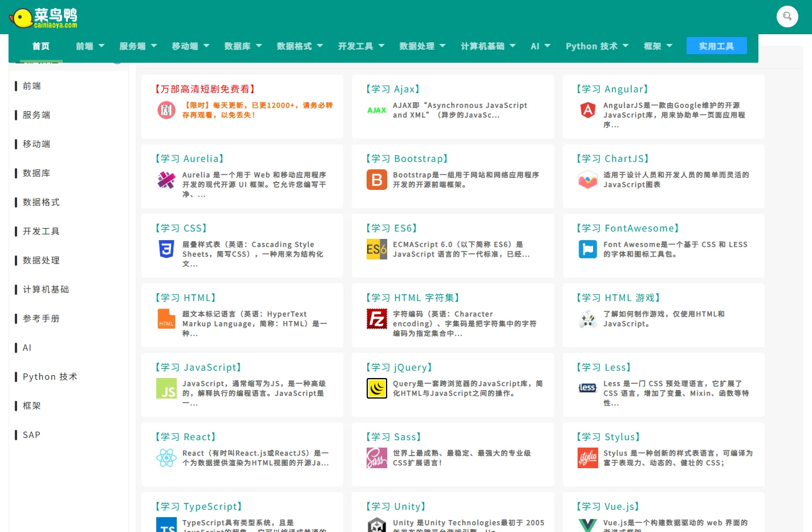Click the 万部高清短剧 red circle icon
Viewport: 812px width, 532px height.
(167, 110)
